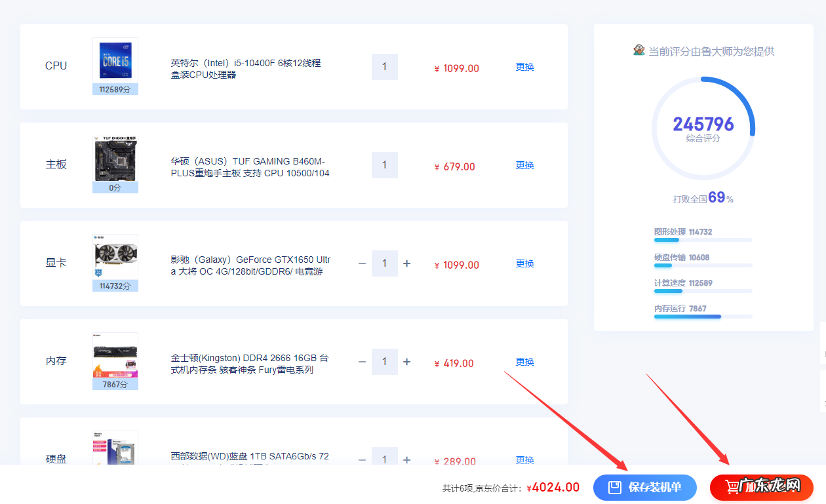
Task: Open 更换 to replace the 显卡 graphics card
Action: [x=524, y=263]
